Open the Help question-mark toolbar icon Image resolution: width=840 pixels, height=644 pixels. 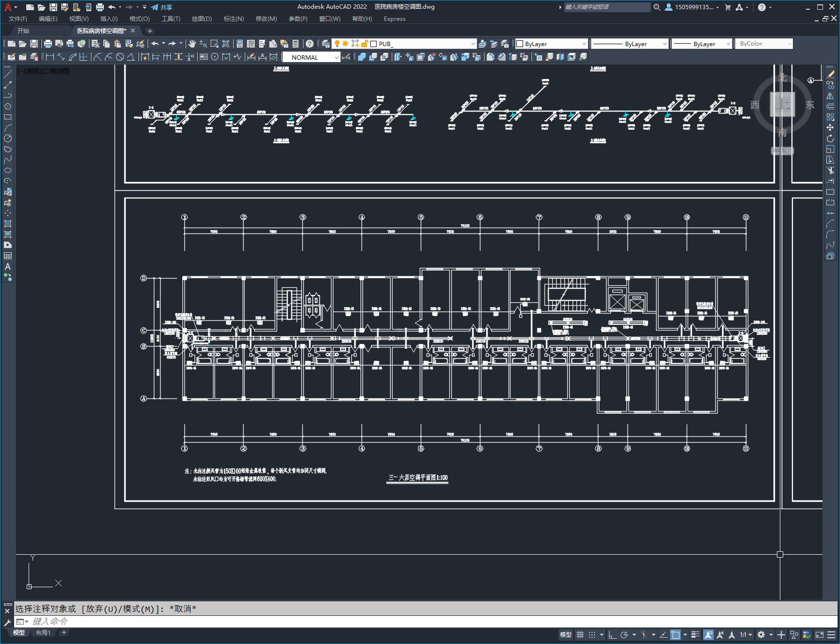(310, 44)
